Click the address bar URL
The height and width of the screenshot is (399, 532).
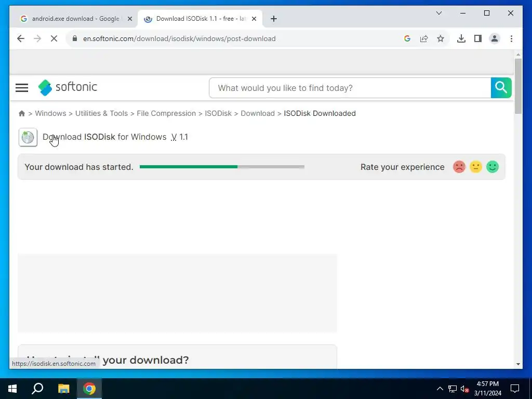179,38
